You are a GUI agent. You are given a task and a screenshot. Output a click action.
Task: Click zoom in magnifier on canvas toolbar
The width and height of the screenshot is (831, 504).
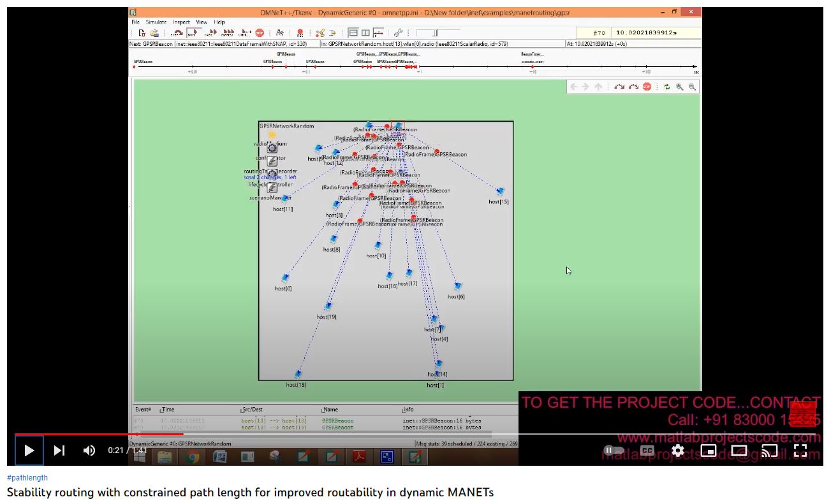(x=680, y=87)
